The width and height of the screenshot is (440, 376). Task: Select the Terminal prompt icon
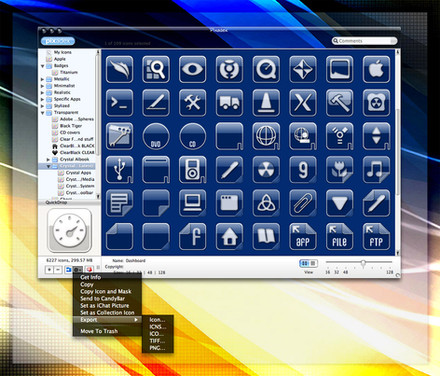119,103
